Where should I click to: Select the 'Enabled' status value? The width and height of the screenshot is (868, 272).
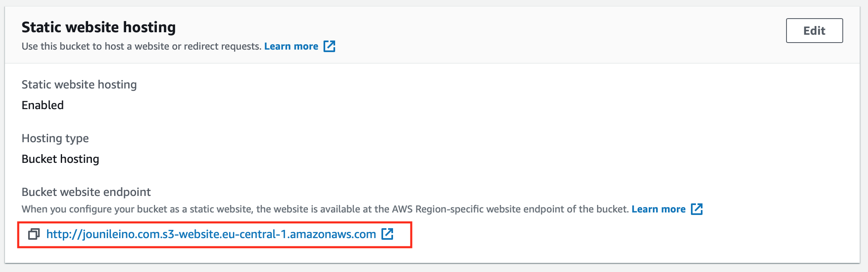click(43, 105)
